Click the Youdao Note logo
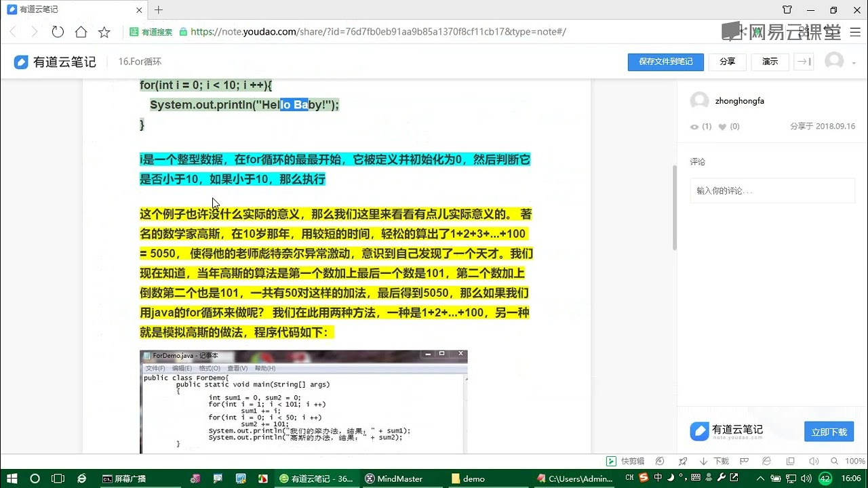 (x=56, y=62)
